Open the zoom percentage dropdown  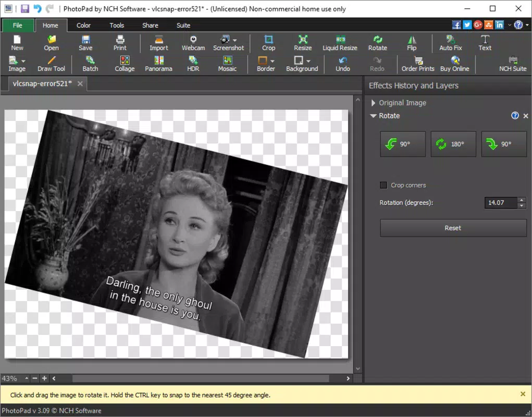point(27,378)
